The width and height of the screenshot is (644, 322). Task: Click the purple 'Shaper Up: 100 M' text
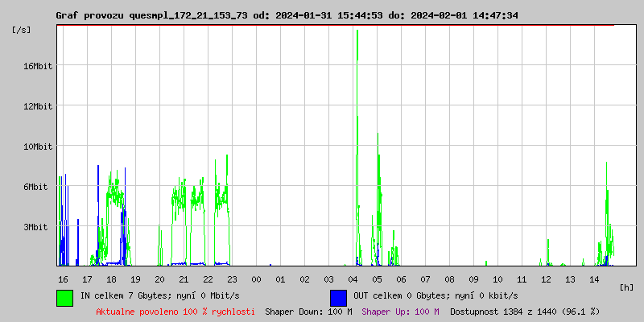pos(400,311)
